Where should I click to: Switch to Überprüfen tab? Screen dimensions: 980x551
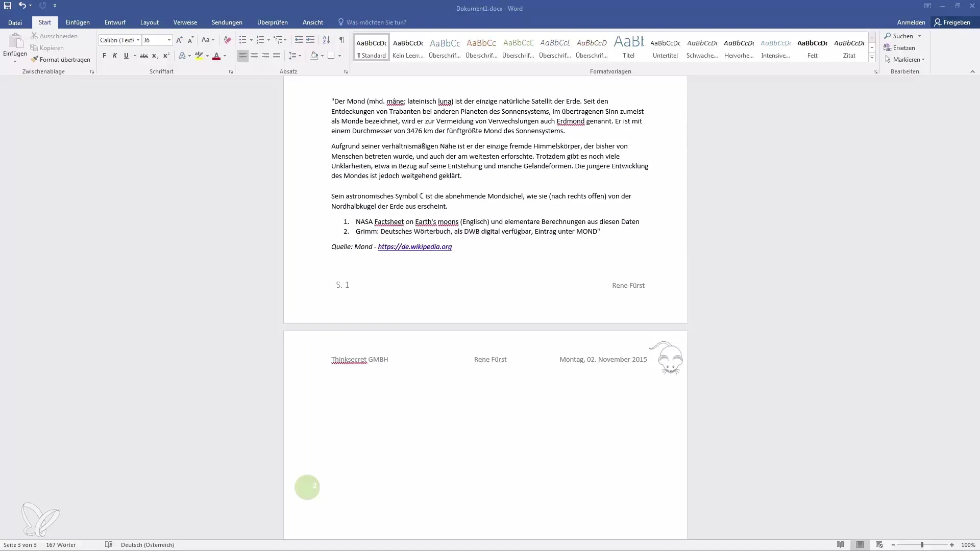(x=272, y=22)
